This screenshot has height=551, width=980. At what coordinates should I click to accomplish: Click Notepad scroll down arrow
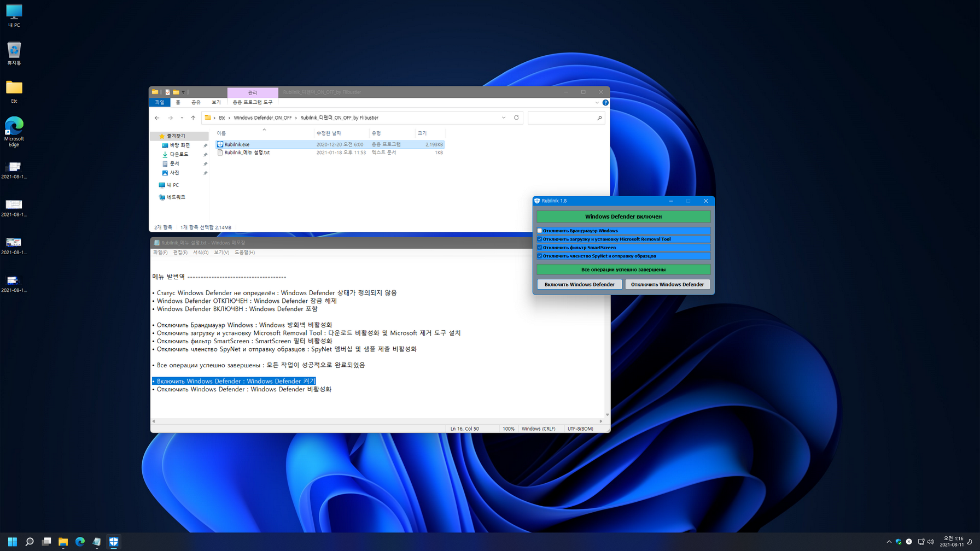[x=607, y=415]
